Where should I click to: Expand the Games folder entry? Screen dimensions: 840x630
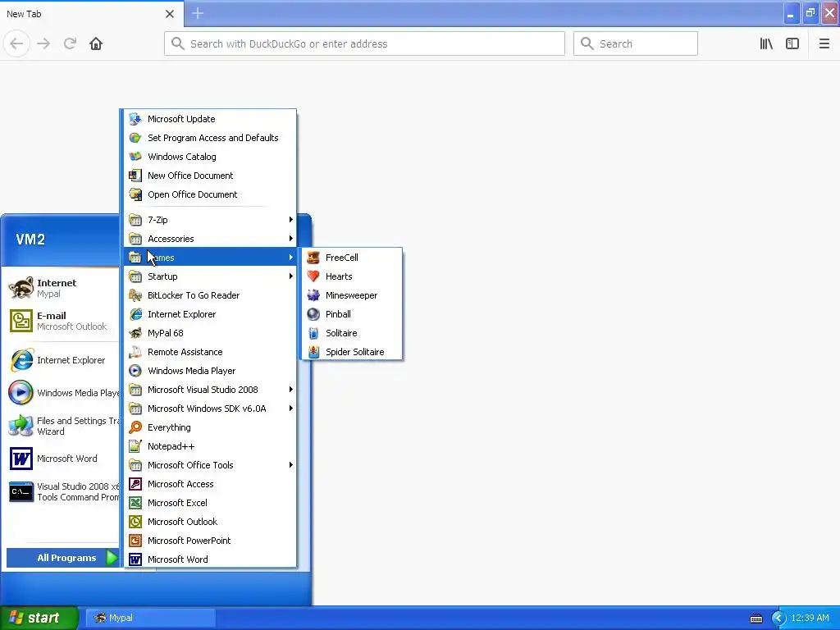211,257
